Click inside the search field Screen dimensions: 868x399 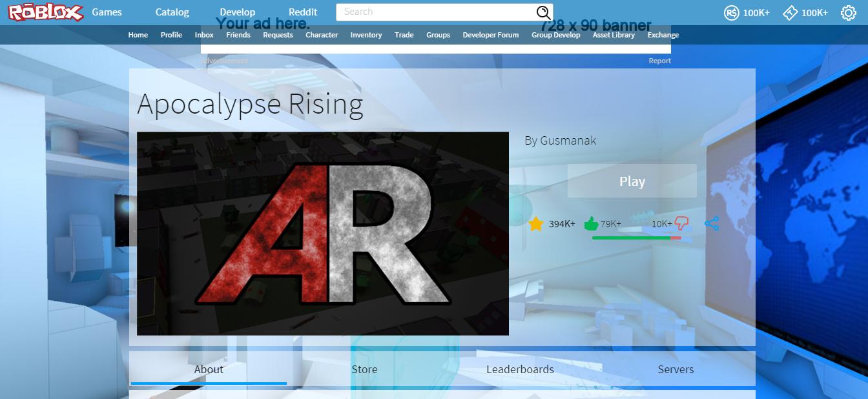click(x=439, y=12)
